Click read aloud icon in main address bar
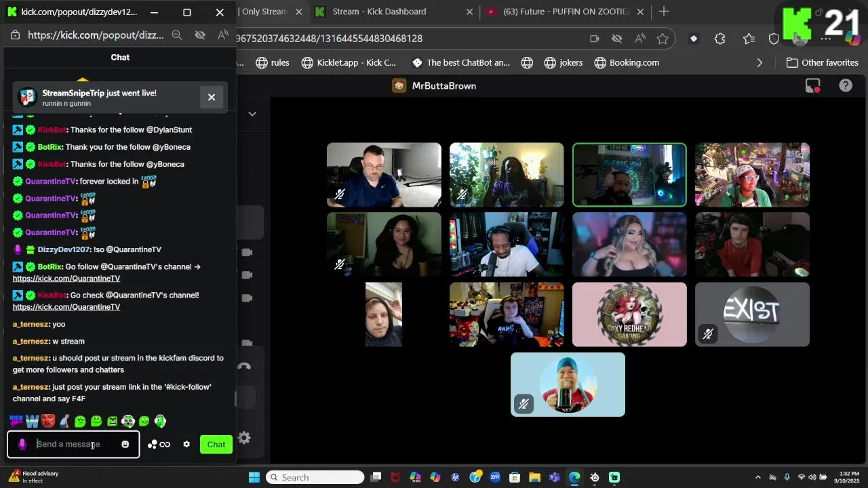 pyautogui.click(x=639, y=39)
